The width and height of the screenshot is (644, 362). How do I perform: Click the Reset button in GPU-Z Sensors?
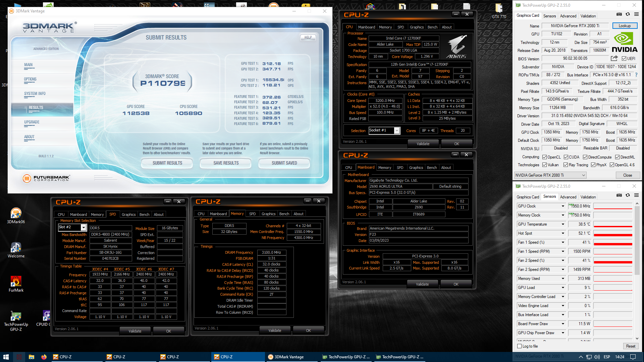tap(631, 346)
